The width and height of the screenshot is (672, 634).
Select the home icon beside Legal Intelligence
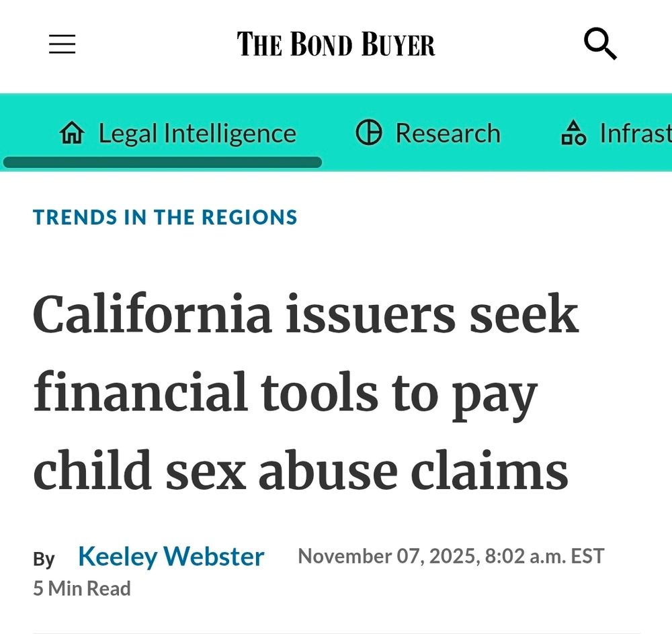[73, 133]
